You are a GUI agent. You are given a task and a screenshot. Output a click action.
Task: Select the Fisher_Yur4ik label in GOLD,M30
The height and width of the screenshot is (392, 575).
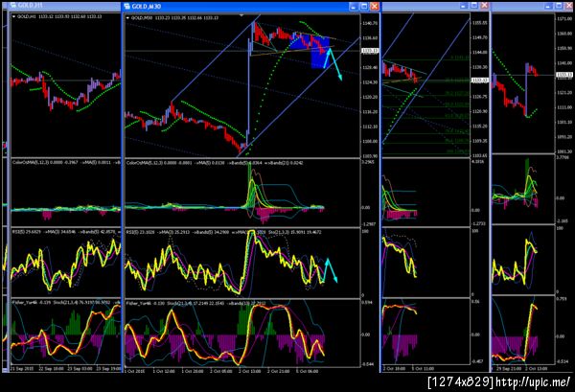pyautogui.click(x=137, y=303)
